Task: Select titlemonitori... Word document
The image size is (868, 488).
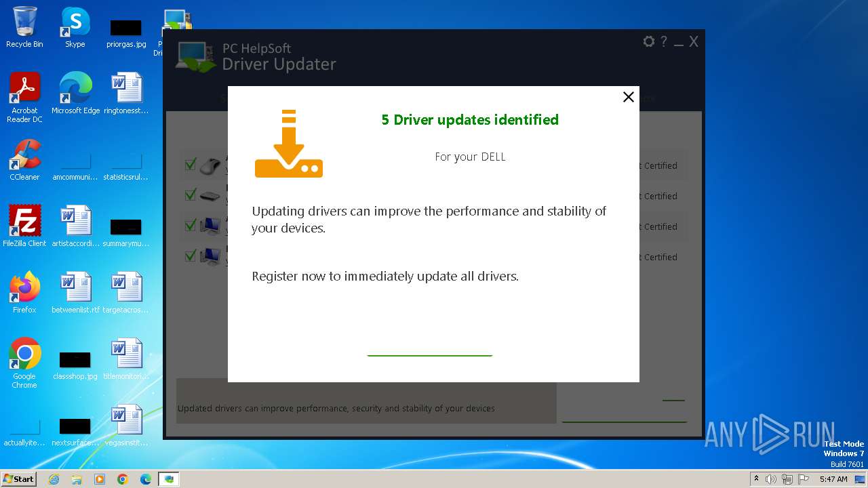Action: tap(126, 359)
